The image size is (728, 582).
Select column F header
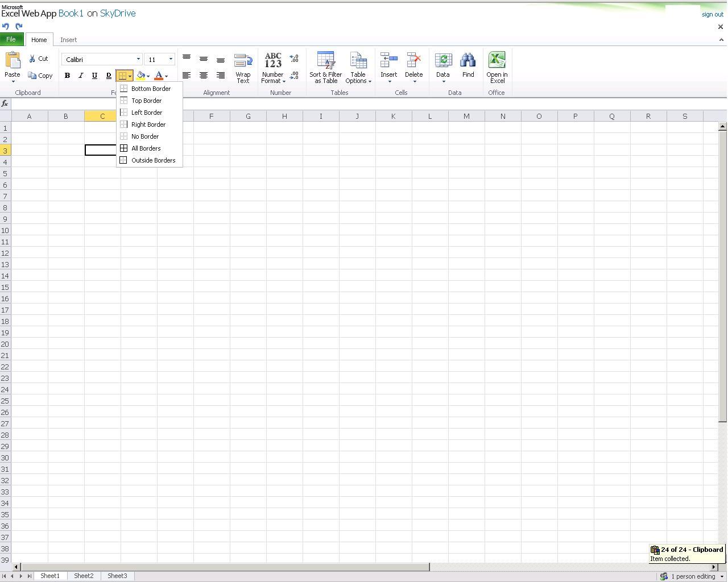(x=212, y=116)
